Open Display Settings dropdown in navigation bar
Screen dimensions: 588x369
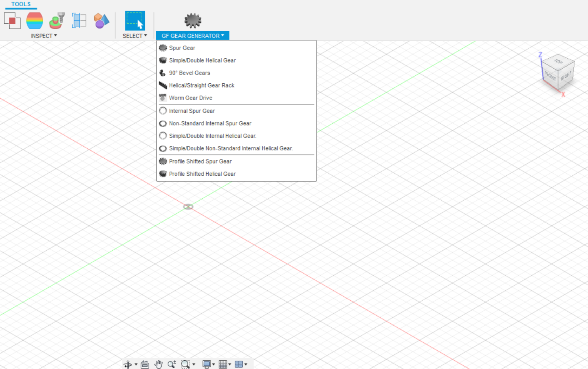208,364
